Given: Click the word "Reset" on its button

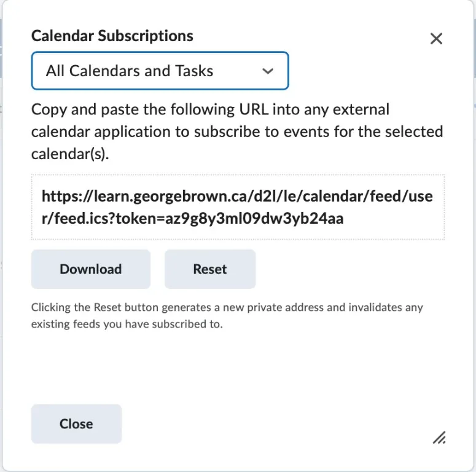Looking at the screenshot, I should pyautogui.click(x=210, y=269).
